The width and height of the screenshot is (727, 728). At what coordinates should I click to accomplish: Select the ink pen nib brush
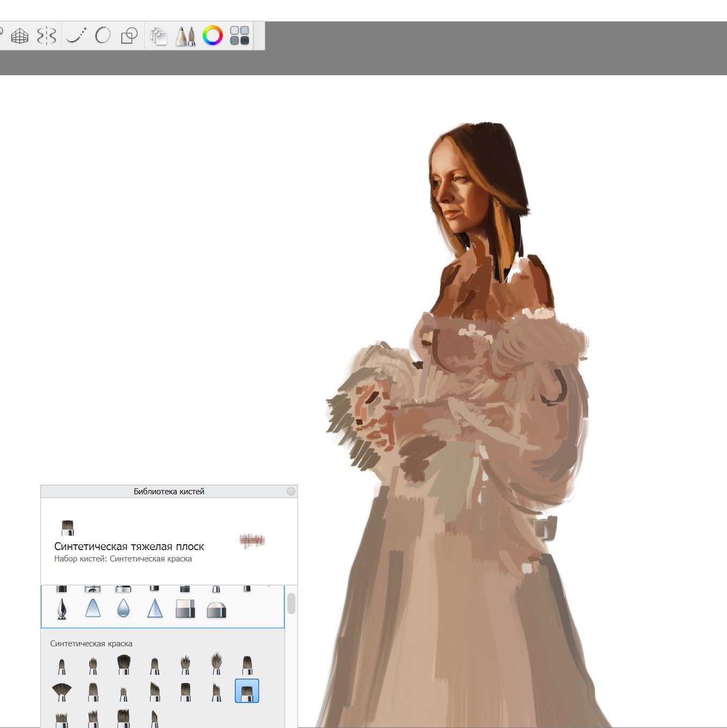(x=62, y=609)
